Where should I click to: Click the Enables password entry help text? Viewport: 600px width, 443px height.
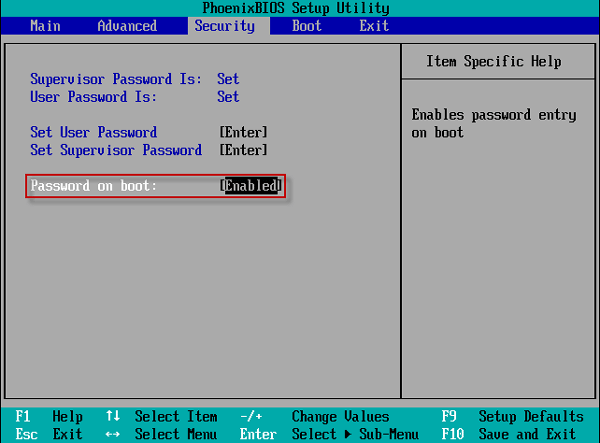click(x=494, y=124)
